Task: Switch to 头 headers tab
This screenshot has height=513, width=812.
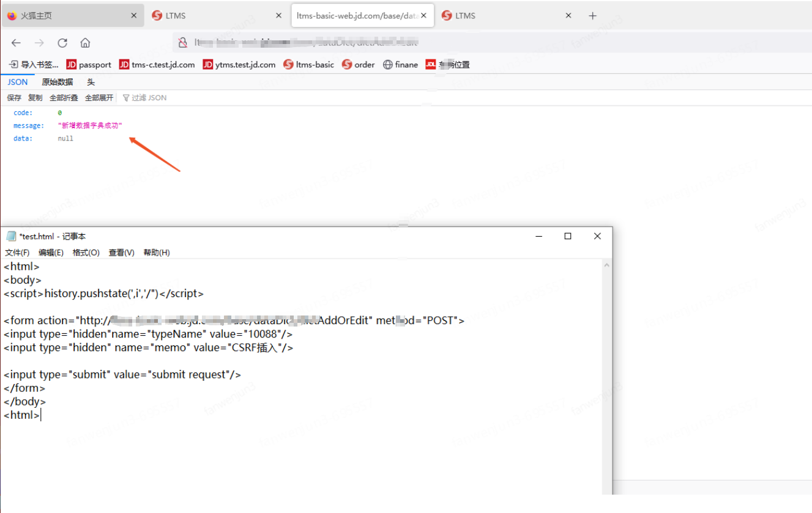Action: tap(91, 82)
